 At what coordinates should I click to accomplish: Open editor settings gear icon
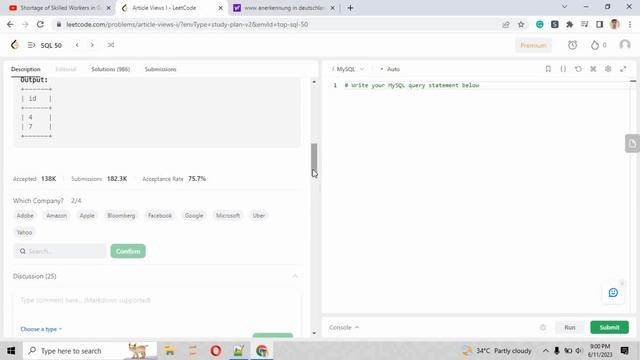point(608,69)
